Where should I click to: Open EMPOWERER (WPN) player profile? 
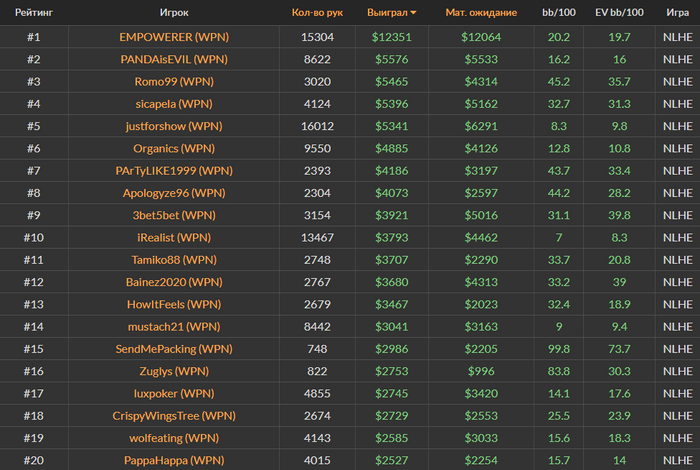click(x=174, y=37)
